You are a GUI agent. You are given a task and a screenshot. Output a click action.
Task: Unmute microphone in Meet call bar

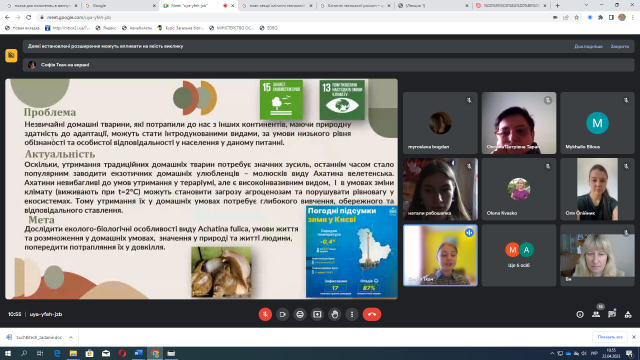tap(265, 314)
